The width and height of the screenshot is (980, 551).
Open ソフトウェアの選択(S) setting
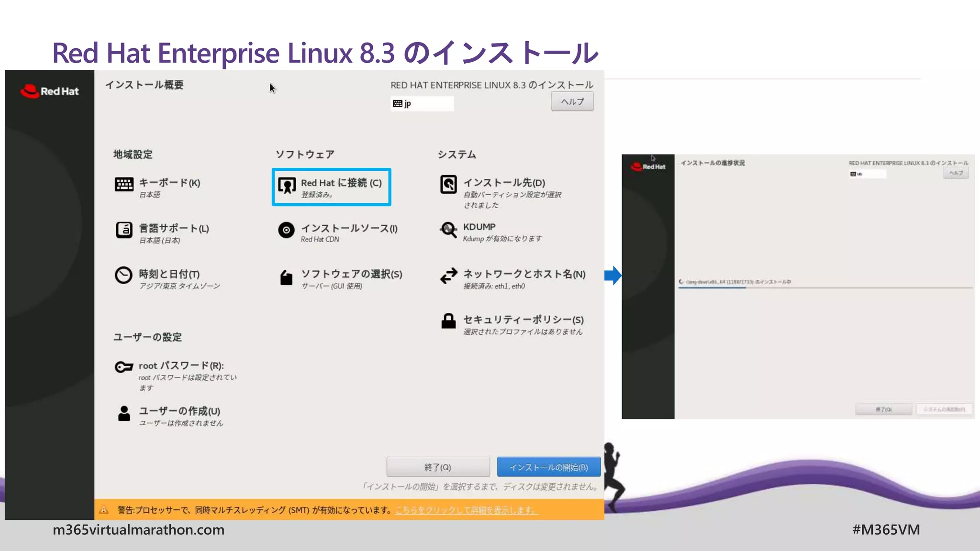pos(352,274)
